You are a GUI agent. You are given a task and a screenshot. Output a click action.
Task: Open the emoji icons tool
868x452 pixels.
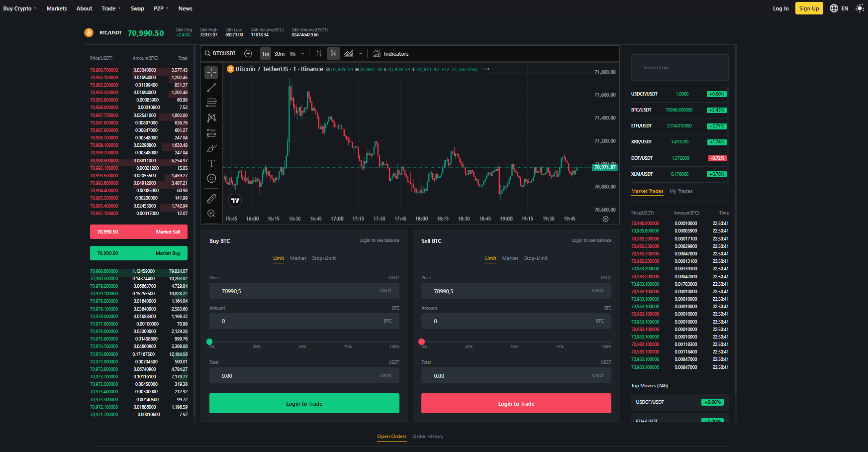click(211, 178)
